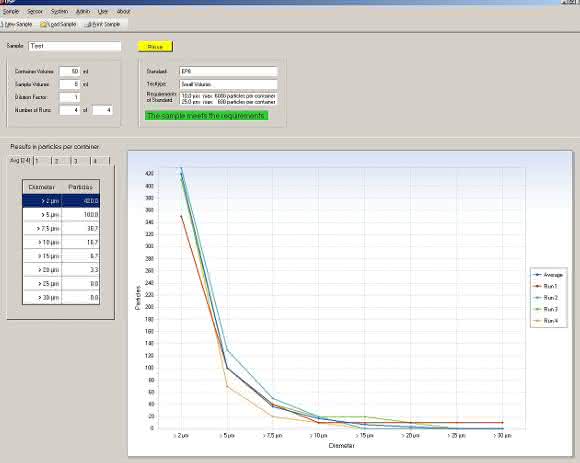Click the Average legend entry
The width and height of the screenshot is (580, 463).
pos(548,275)
